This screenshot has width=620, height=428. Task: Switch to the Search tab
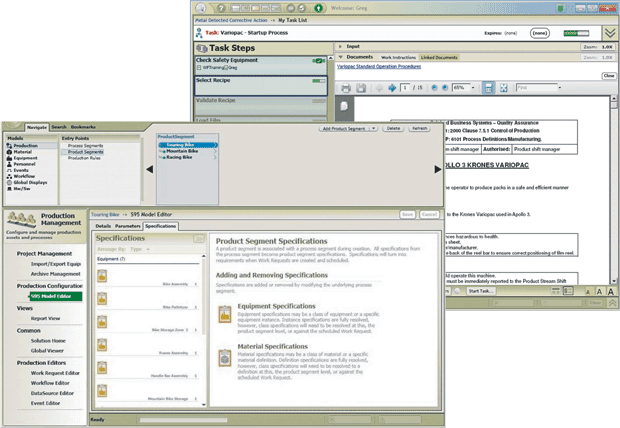59,127
